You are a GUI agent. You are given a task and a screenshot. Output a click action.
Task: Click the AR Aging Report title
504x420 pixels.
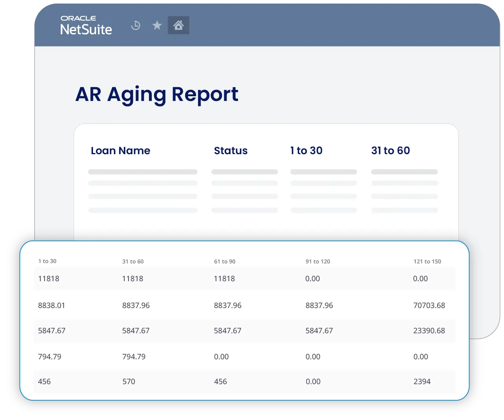coord(157,94)
